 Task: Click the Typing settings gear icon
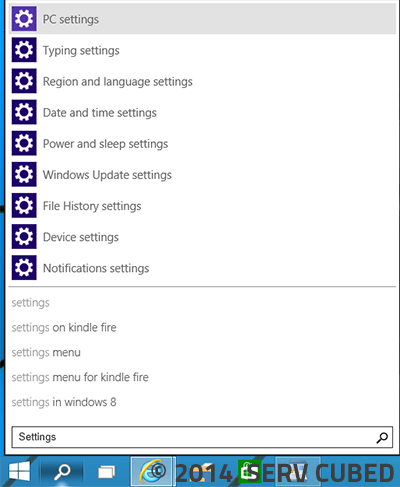point(24,50)
